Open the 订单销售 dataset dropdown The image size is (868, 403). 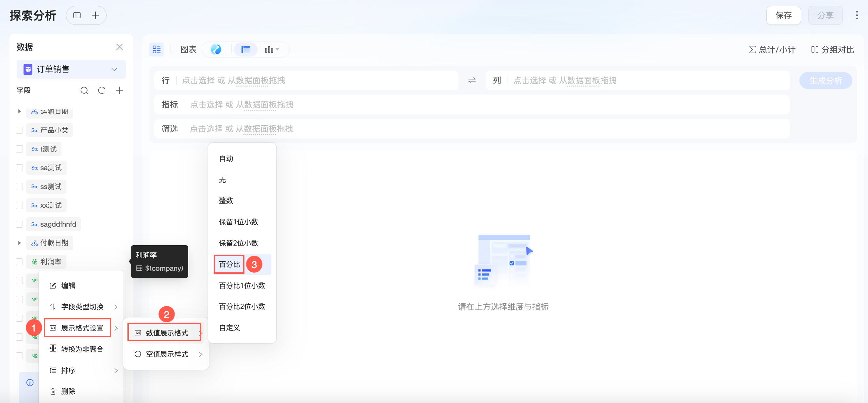[x=71, y=69]
